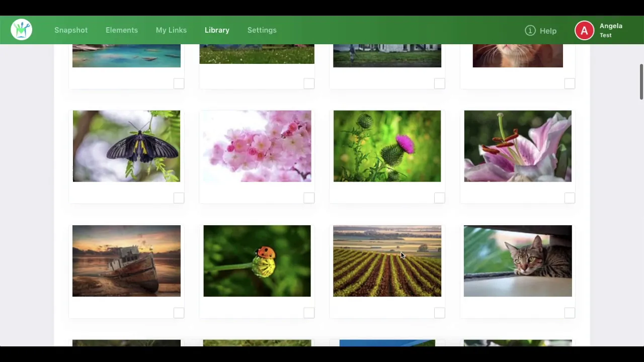This screenshot has height=362, width=644.
Task: Open the Snapshot tab
Action: click(x=71, y=30)
